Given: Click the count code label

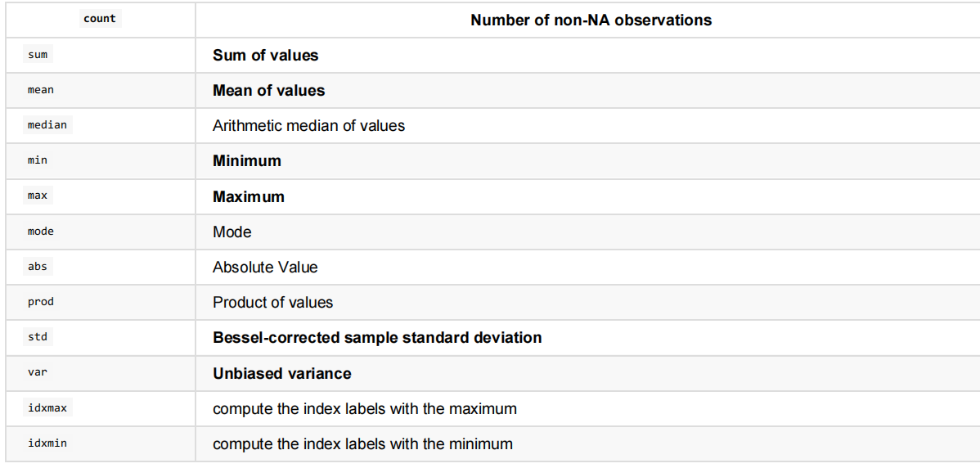Looking at the screenshot, I should tap(100, 19).
